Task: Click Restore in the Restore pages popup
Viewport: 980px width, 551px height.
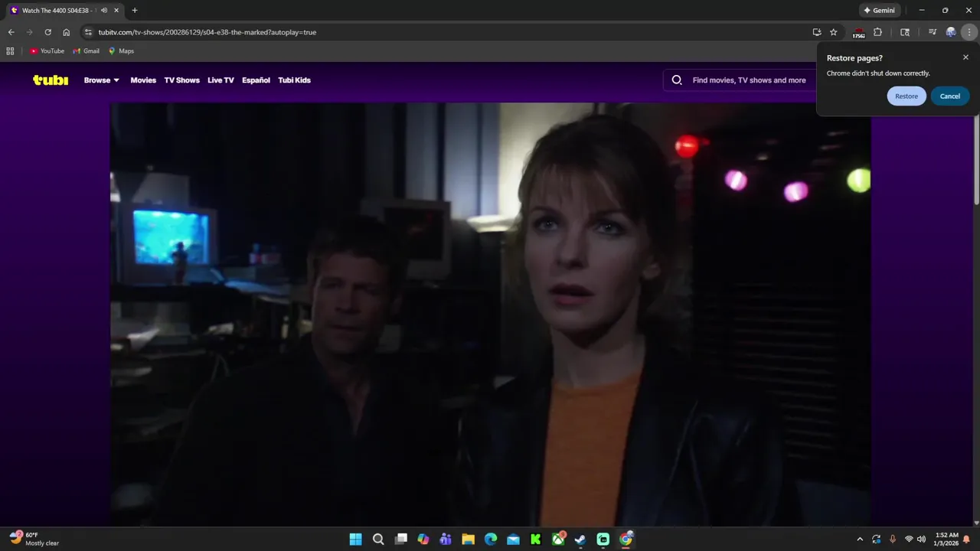Action: (906, 96)
